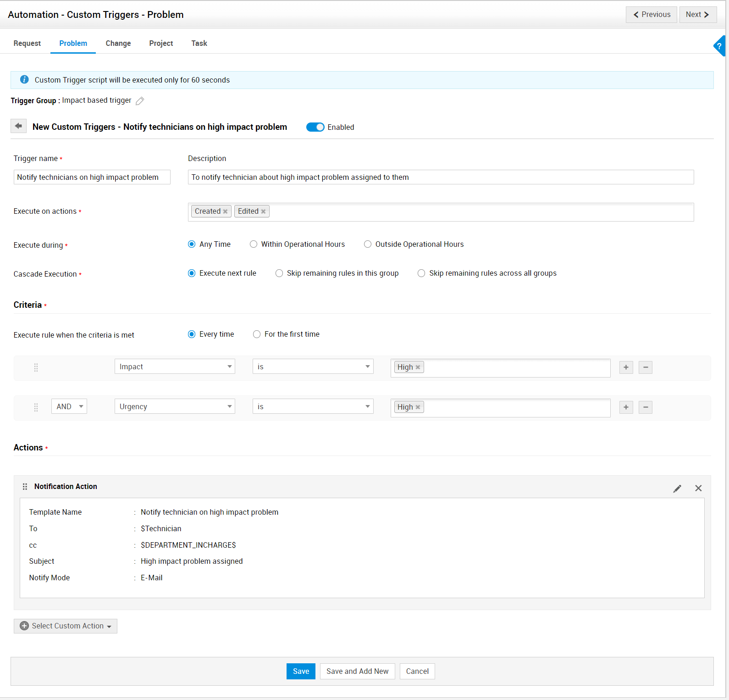This screenshot has width=729, height=700.
Task: Select Outside Operational Hours option
Action: tap(368, 244)
